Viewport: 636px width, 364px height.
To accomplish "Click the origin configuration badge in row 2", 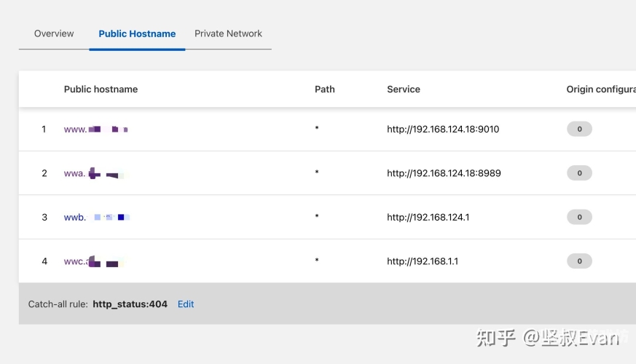I will click(x=579, y=173).
